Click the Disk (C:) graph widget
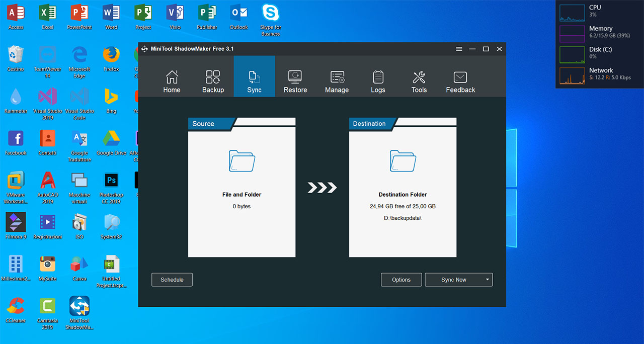644x344 pixels. [573, 55]
